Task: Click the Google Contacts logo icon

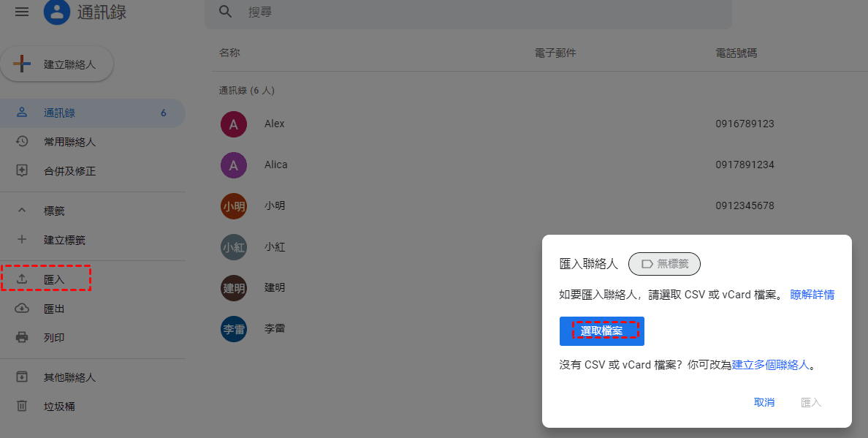Action: coord(57,12)
